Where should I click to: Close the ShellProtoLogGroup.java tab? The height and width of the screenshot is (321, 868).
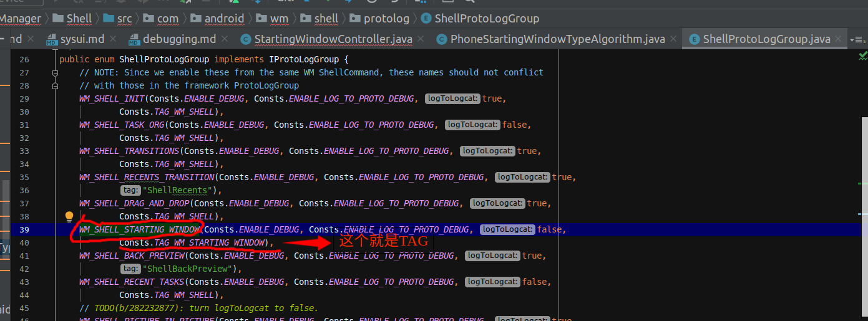(x=839, y=39)
